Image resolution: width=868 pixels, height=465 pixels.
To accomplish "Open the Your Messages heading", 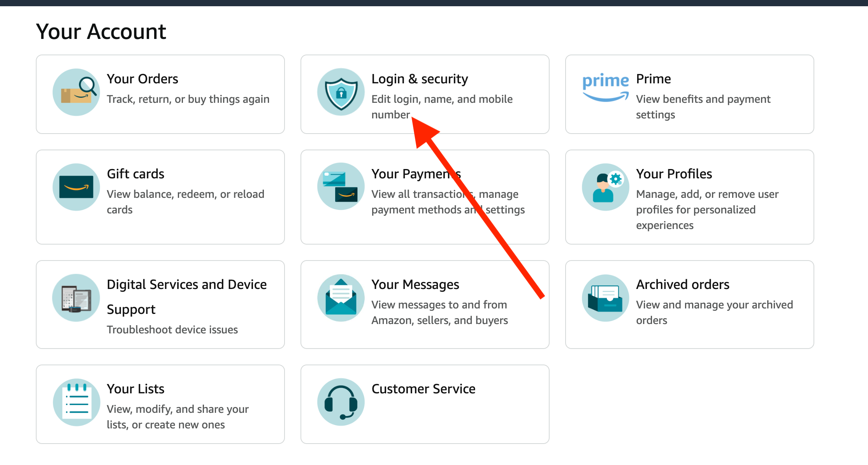I will tap(415, 284).
